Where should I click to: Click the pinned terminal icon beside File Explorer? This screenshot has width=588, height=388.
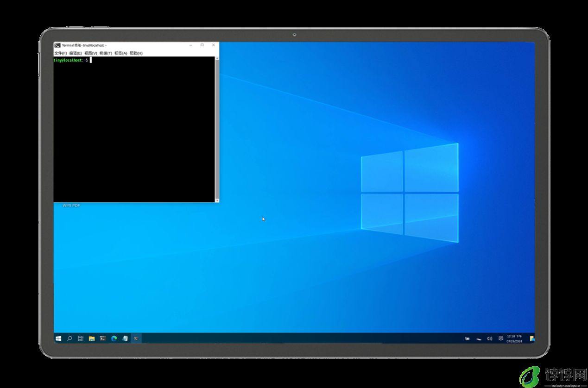[103, 338]
